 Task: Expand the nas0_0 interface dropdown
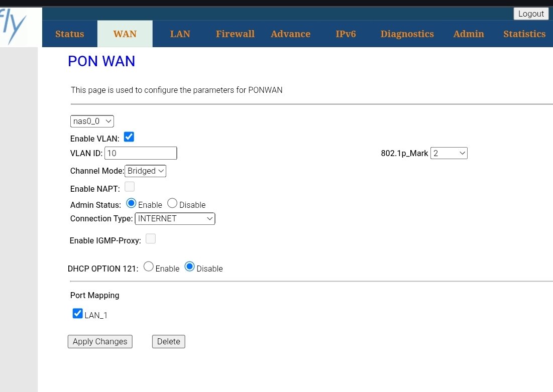pos(92,121)
